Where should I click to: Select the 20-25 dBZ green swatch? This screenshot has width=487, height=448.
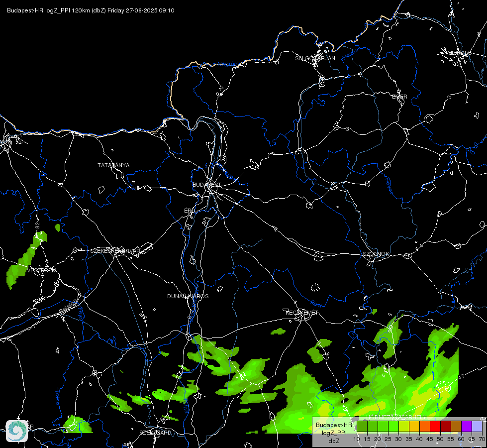(x=383, y=427)
